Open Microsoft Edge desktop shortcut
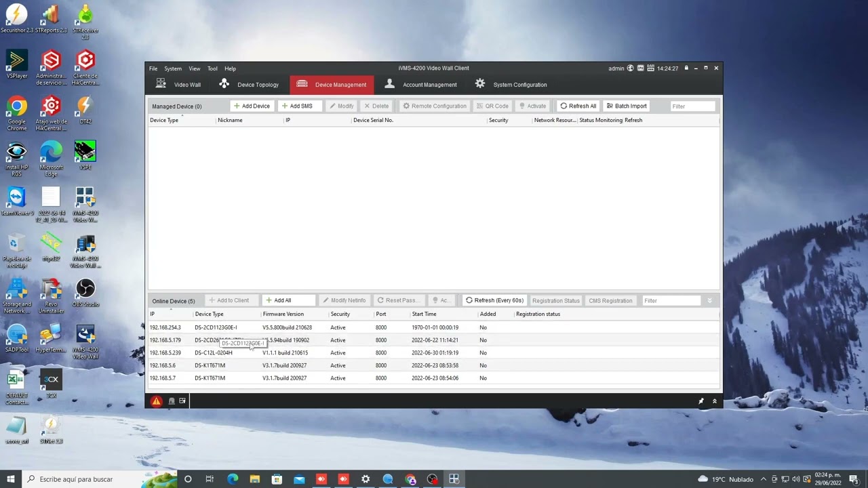Image resolution: width=868 pixels, height=488 pixels. [51, 159]
